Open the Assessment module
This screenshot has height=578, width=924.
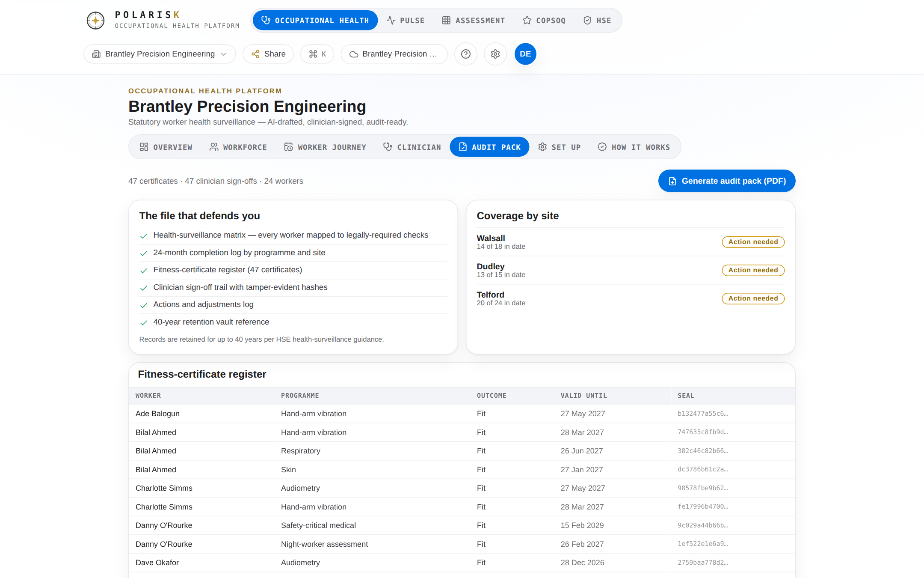click(x=473, y=20)
